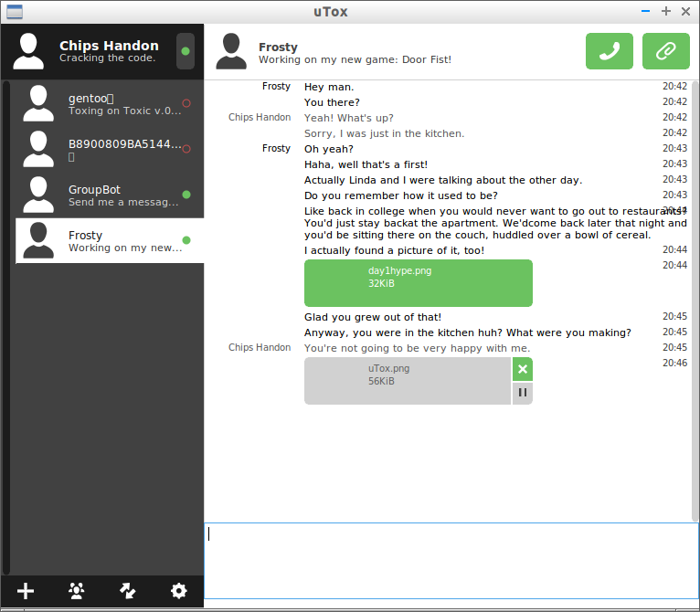Click the 20:46 timestamp
The height and width of the screenshot is (612, 700).
674,363
